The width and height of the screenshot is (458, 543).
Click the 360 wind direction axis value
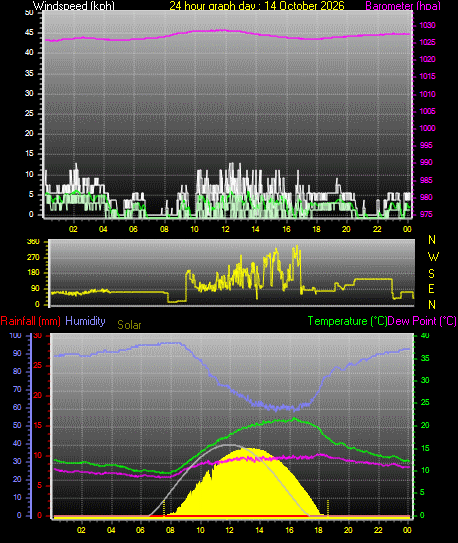[33, 242]
